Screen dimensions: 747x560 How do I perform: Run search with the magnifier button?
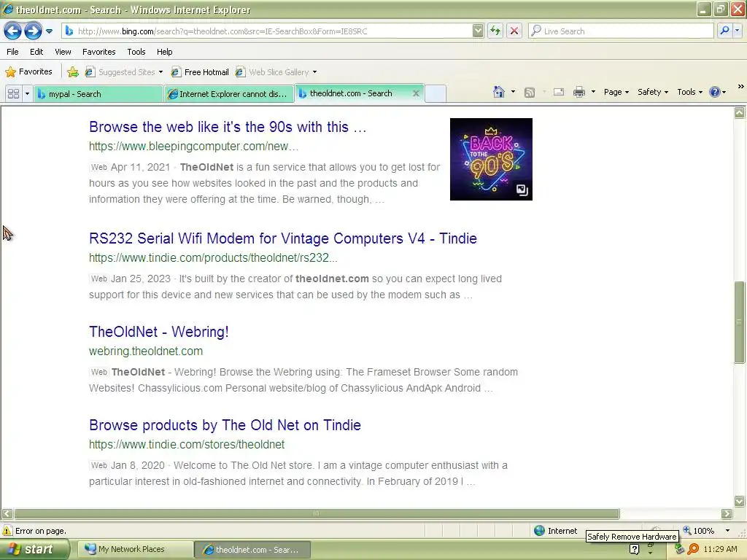(x=724, y=31)
